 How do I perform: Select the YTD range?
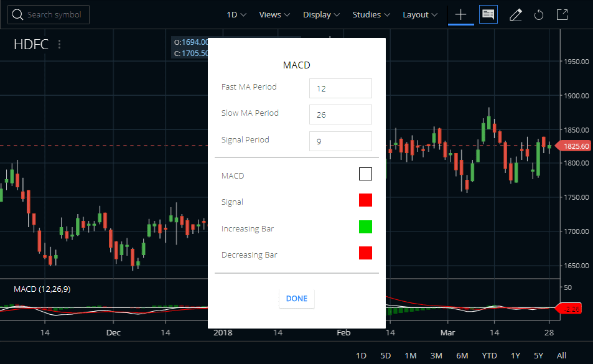489,356
